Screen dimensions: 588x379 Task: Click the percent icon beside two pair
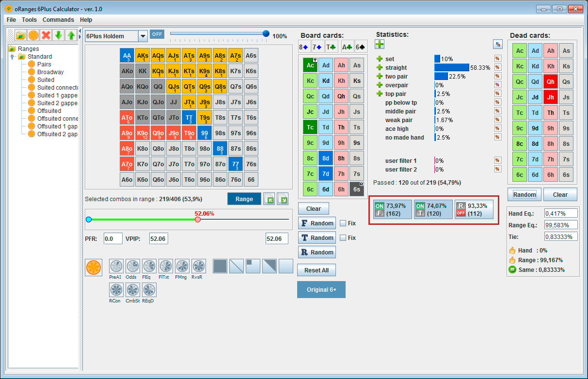click(x=497, y=76)
